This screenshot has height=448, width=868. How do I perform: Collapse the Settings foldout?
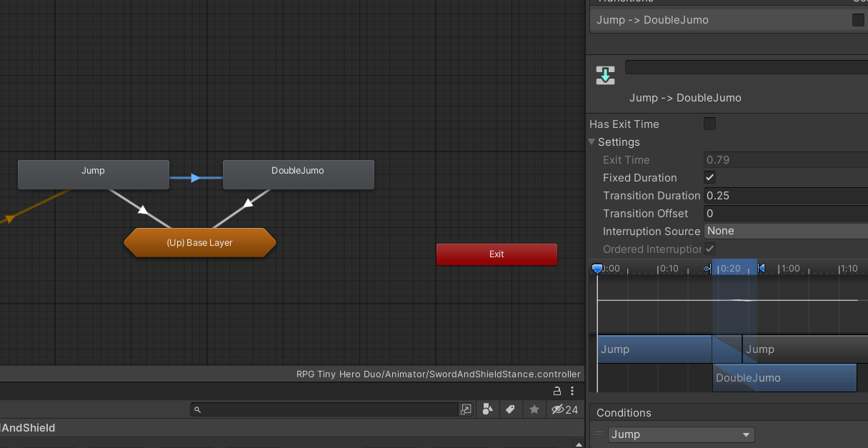[592, 142]
